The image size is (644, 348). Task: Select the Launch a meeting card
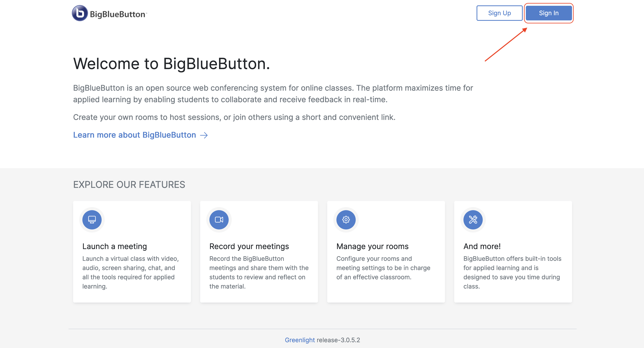click(132, 251)
